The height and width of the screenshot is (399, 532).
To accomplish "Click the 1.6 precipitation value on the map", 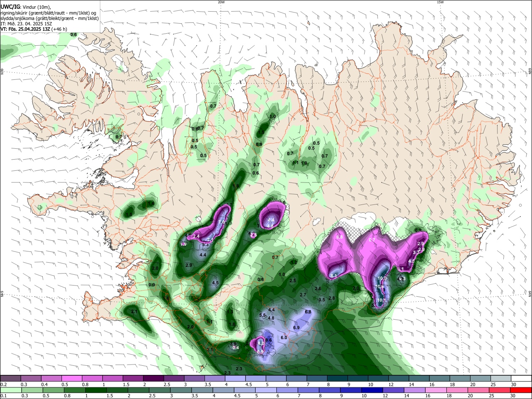I will (166, 298).
